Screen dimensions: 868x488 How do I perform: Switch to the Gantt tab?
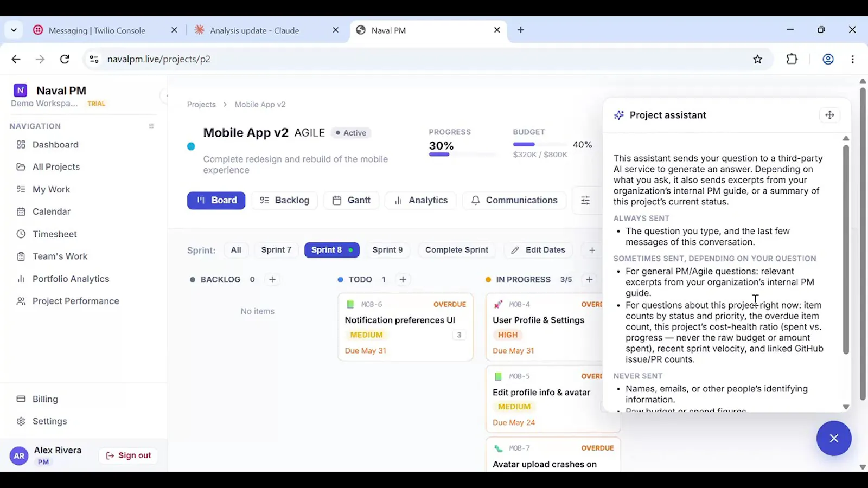[x=352, y=201]
